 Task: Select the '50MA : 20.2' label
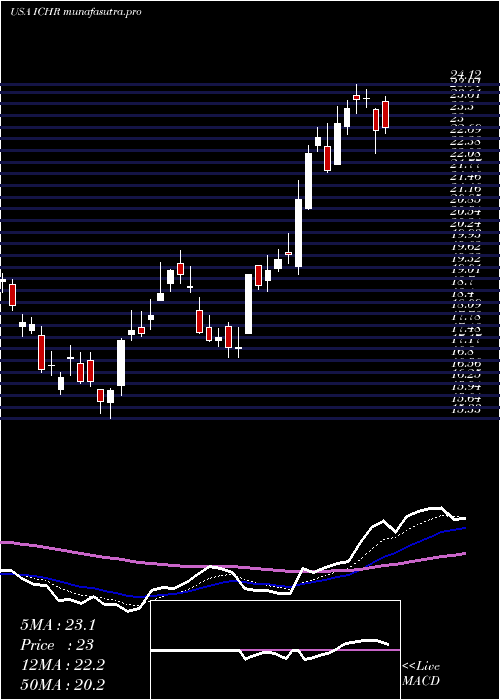(x=62, y=684)
